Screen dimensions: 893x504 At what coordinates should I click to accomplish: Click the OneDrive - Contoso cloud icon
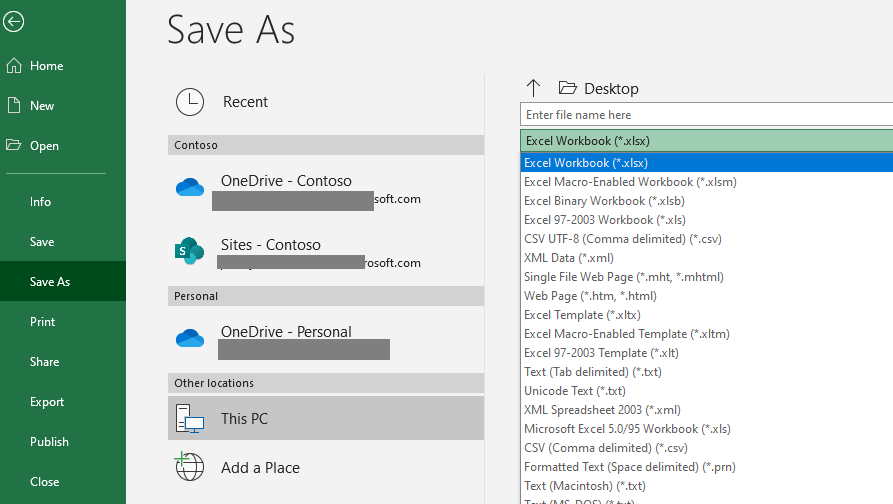190,187
